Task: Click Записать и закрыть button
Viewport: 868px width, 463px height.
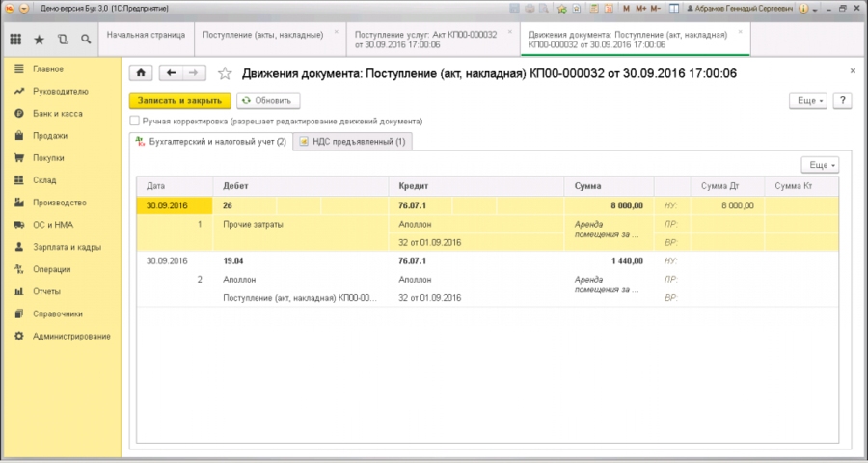Action: coord(180,100)
